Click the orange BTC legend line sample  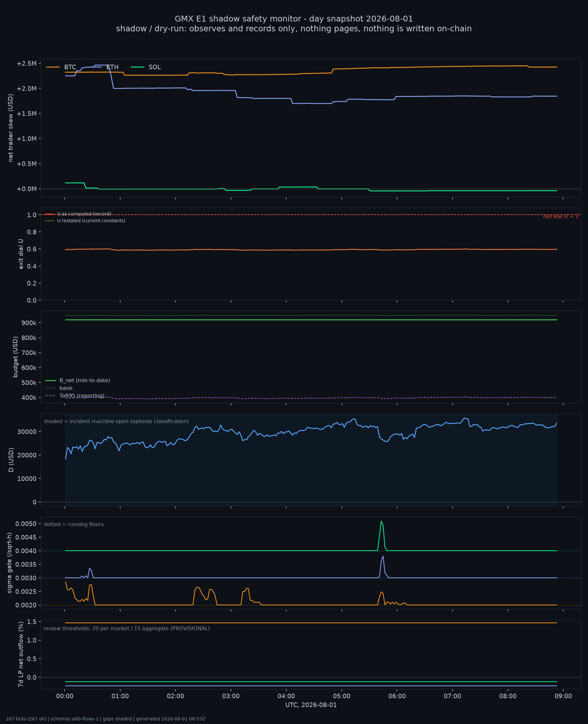click(53, 67)
